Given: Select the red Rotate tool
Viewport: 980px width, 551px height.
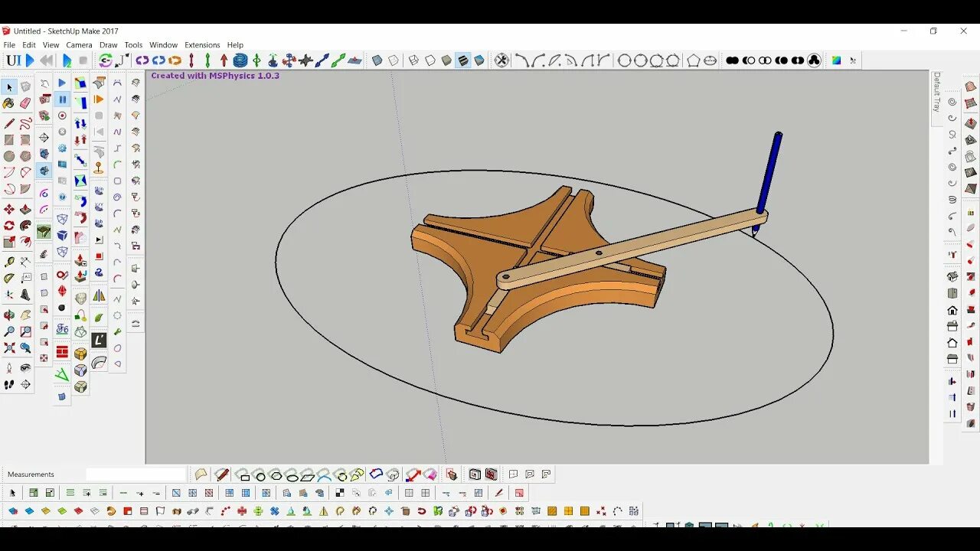Looking at the screenshot, I should pyautogui.click(x=9, y=226).
